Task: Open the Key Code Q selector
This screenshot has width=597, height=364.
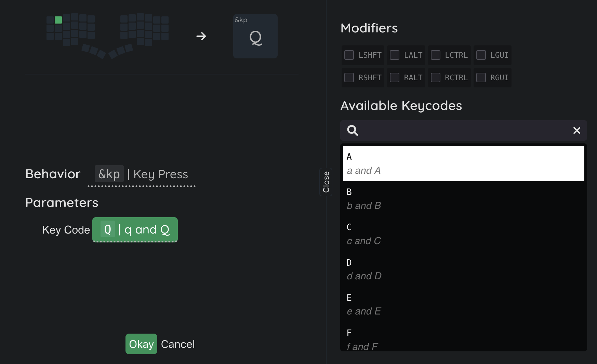Action: pyautogui.click(x=135, y=230)
